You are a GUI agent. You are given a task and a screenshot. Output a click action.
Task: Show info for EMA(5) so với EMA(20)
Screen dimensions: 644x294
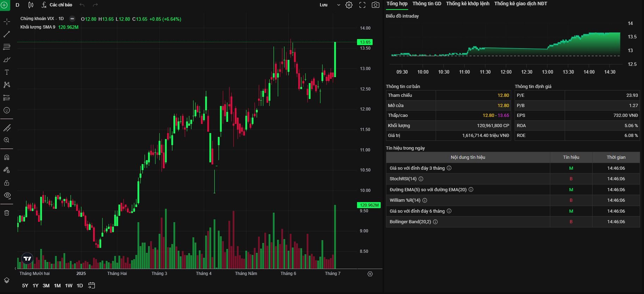(x=471, y=189)
